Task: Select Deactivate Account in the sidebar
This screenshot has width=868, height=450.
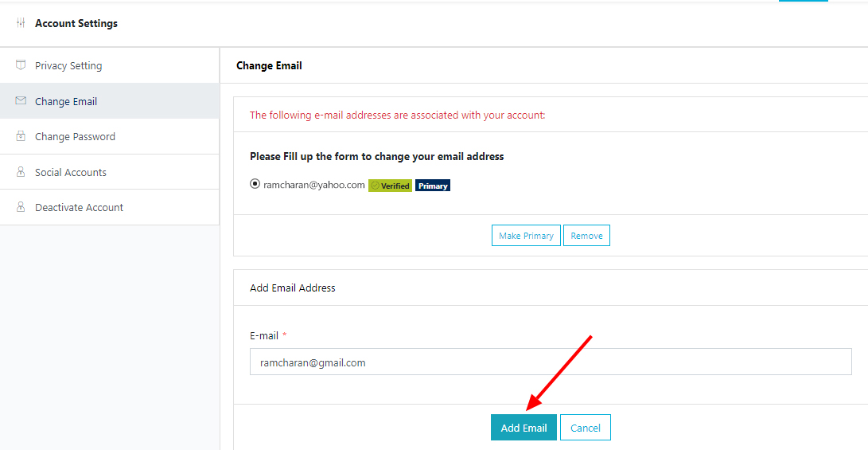Action: pos(79,208)
